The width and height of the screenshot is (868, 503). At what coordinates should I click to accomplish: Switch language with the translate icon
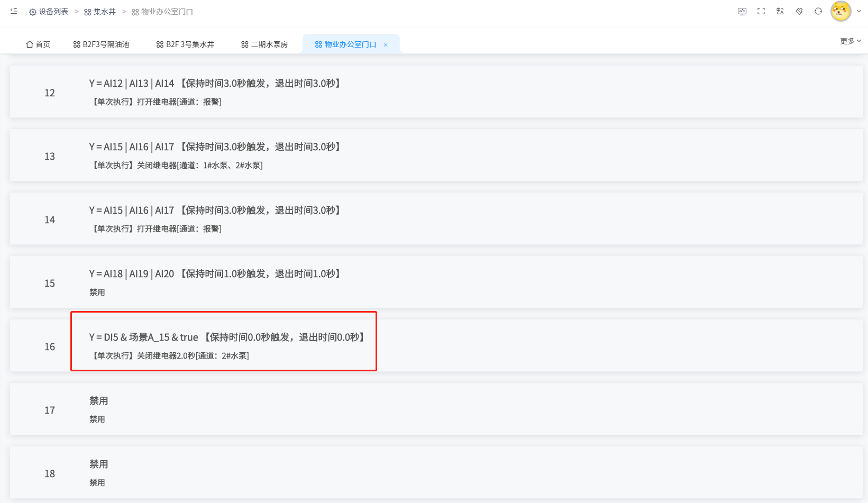pos(780,11)
